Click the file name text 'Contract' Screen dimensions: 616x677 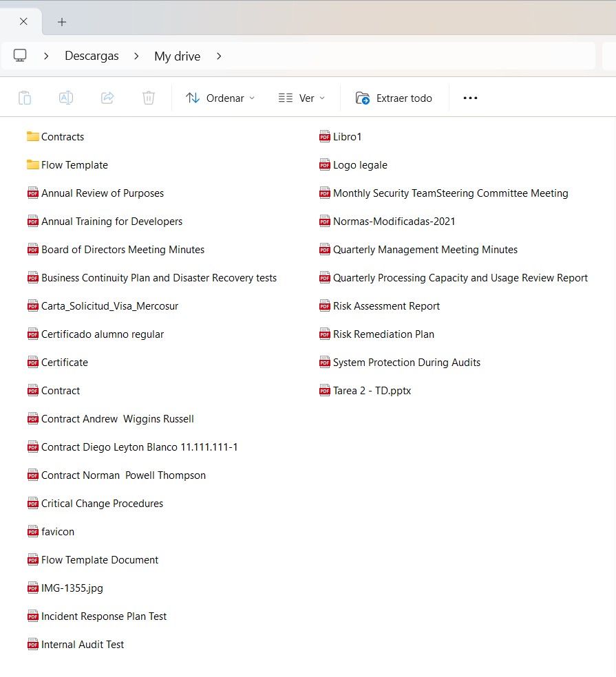click(61, 391)
